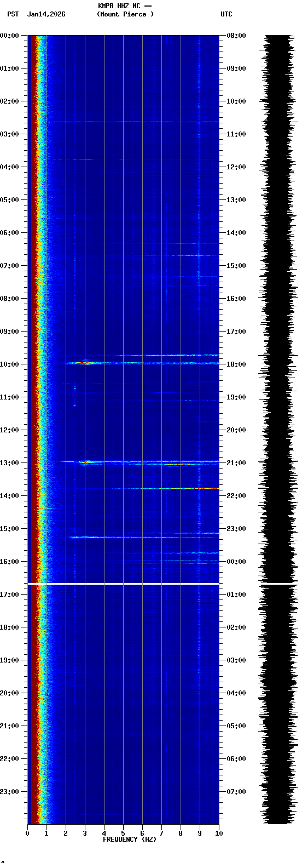Viewport: 302px width, 868px height.
Task: Click the (Mount Pierce ) station label
Action: click(125, 14)
